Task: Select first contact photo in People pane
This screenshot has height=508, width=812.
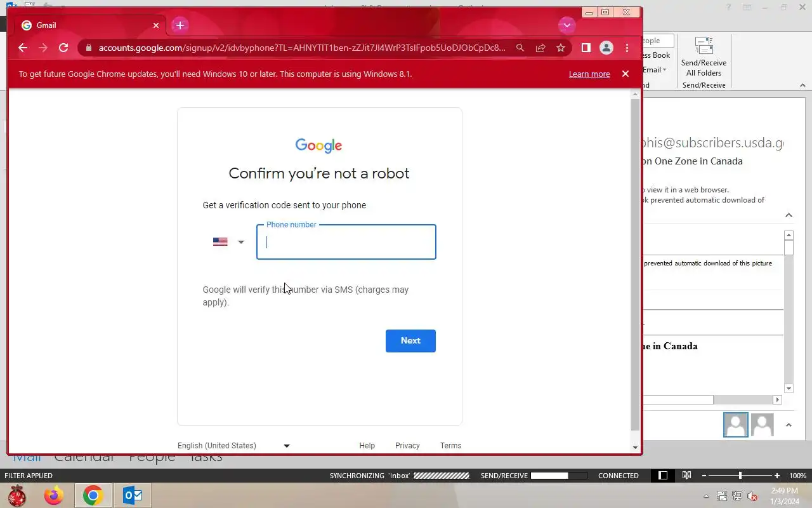Action: 736,425
